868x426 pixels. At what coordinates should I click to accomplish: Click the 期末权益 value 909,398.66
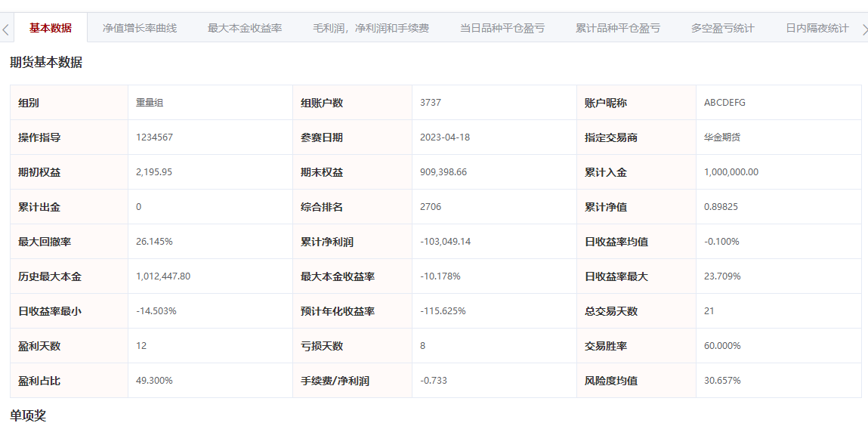click(x=443, y=172)
